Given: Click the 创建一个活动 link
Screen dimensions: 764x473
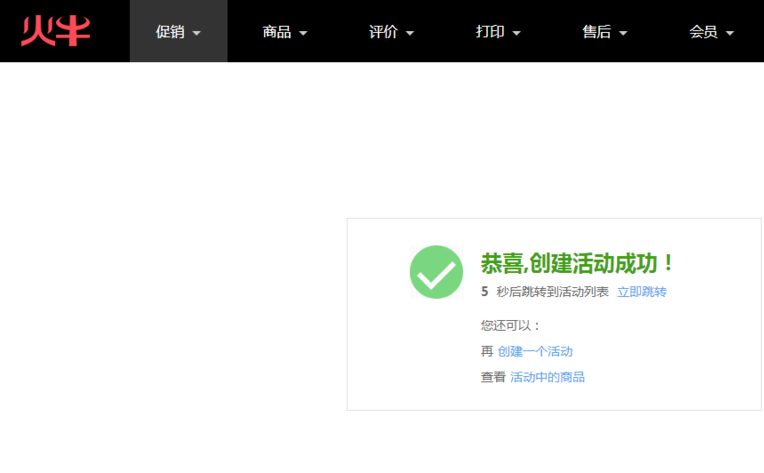Looking at the screenshot, I should tap(535, 351).
